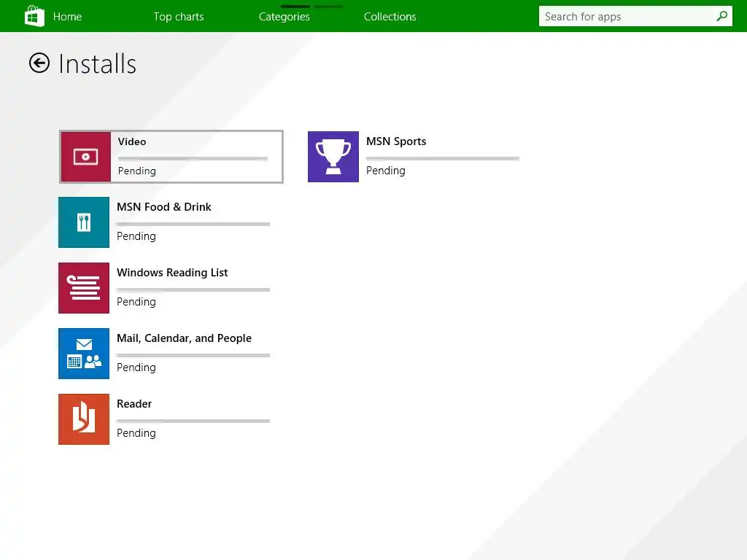The image size is (747, 560).
Task: Click the Windows Reading List icon
Action: (x=84, y=288)
